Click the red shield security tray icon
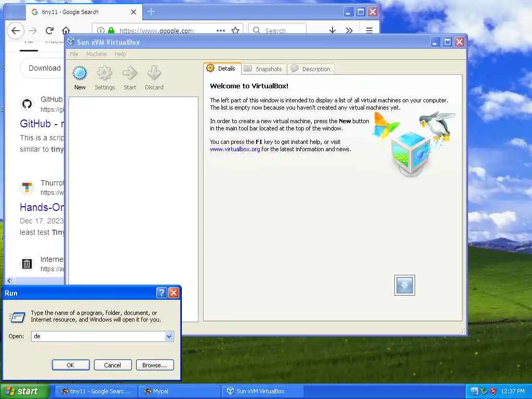This screenshot has height=399, width=532. [x=494, y=391]
